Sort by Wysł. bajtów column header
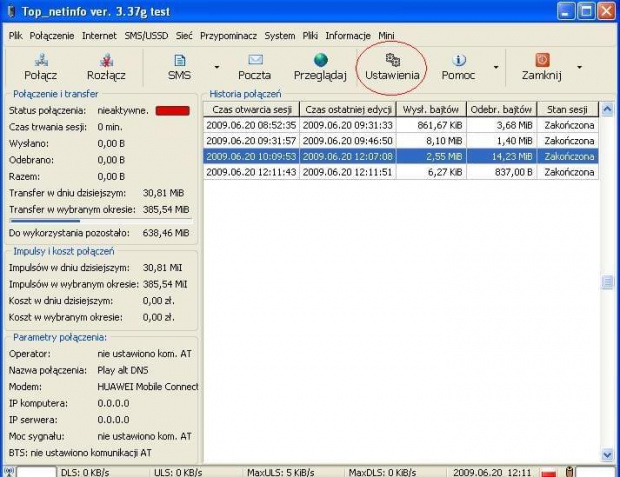This screenshot has width=620, height=477. pos(431,110)
